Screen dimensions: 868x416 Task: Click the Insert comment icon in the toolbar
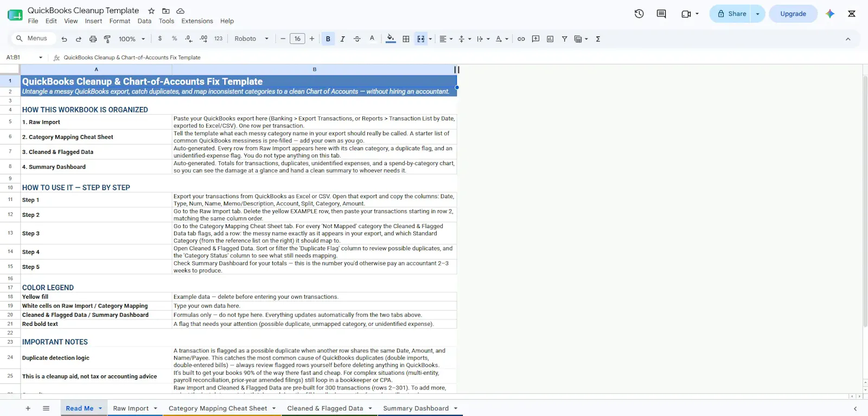coord(536,39)
